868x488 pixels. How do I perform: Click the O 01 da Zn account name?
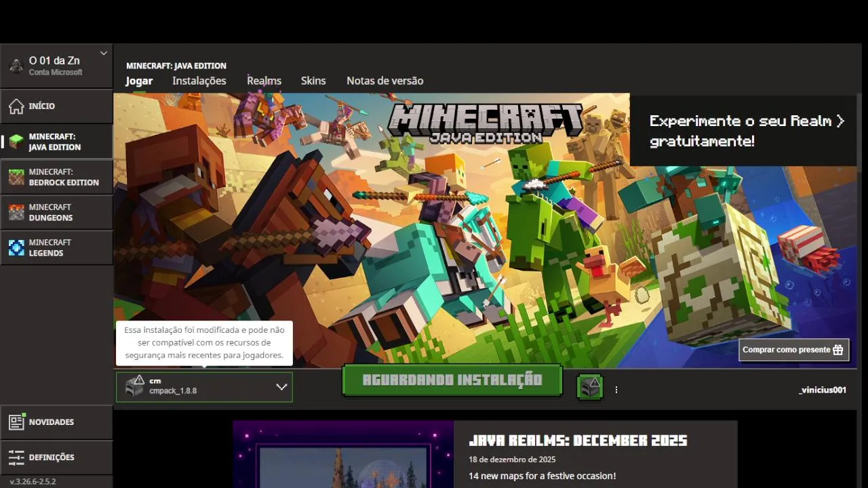pos(54,61)
